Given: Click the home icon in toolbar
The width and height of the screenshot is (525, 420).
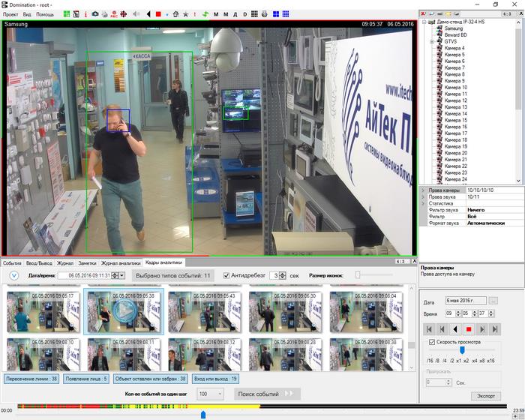Looking at the screenshot, I should [175, 14].
